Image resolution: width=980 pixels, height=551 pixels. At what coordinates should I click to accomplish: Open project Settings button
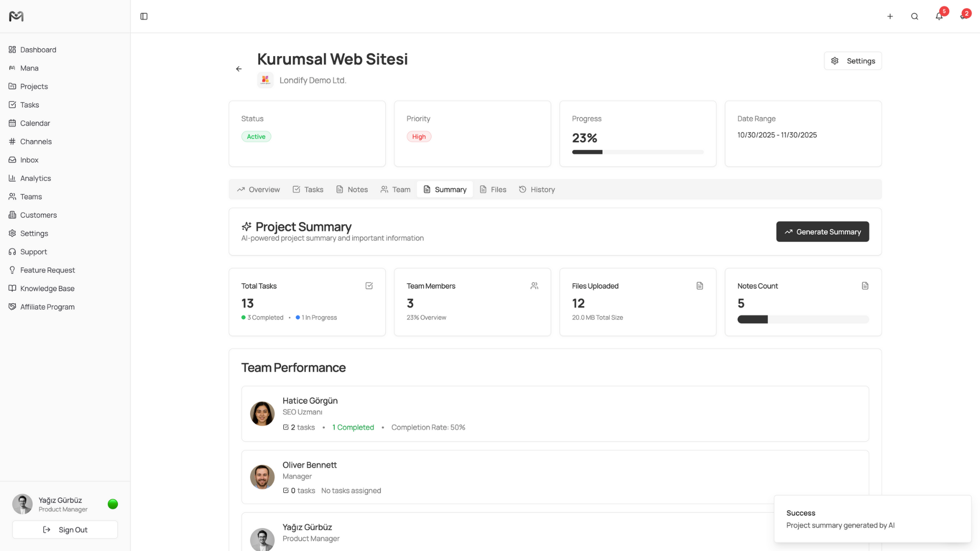852,61
